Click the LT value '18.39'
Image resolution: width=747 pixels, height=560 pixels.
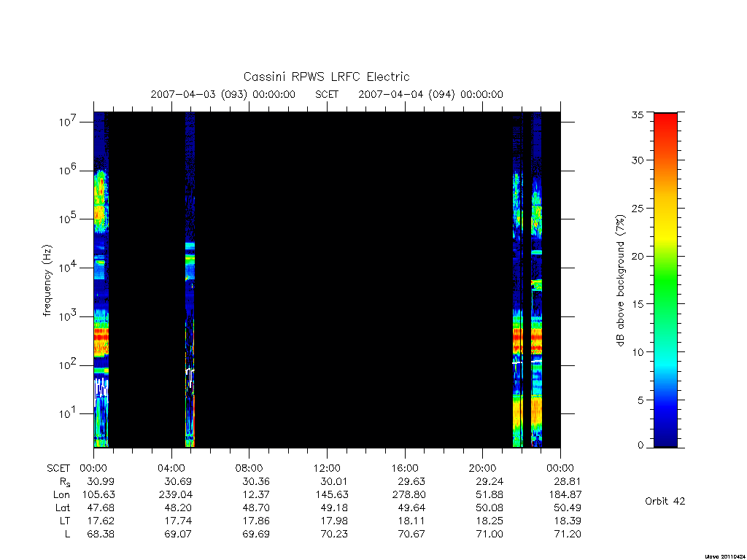568,521
